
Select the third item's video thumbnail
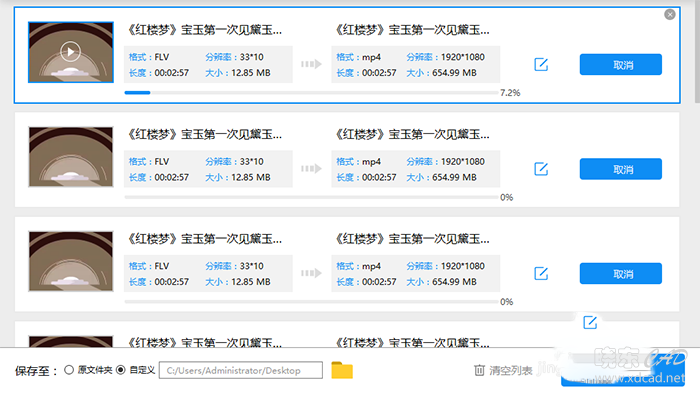tap(71, 261)
